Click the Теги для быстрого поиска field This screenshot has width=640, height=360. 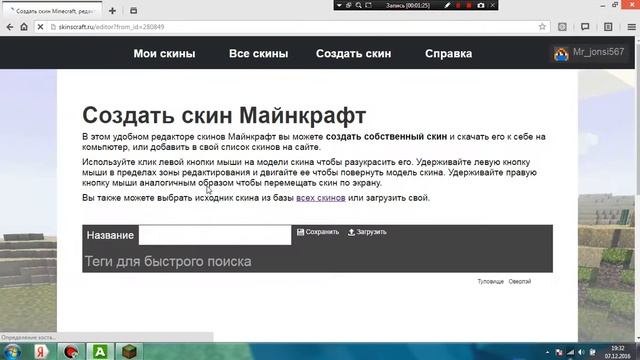coord(168,261)
